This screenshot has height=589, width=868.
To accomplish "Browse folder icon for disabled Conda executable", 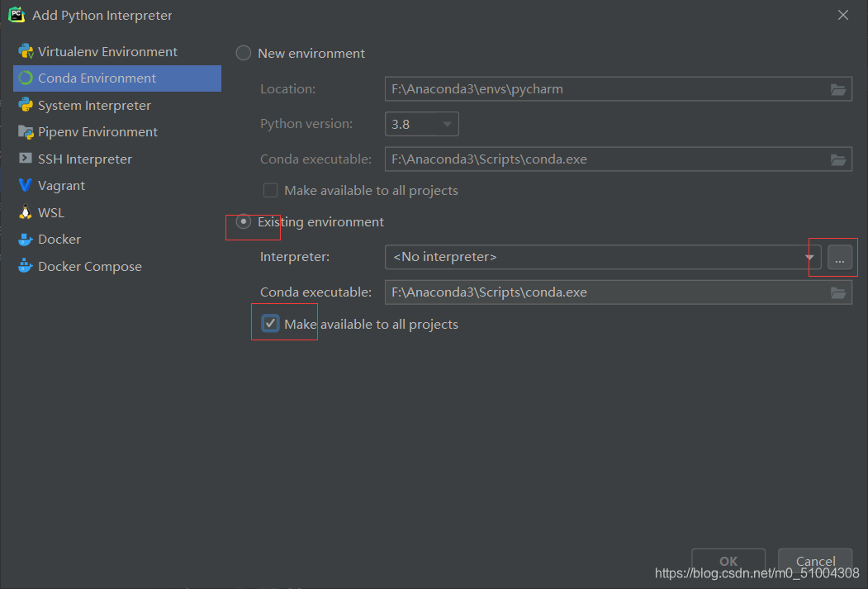I will (x=838, y=159).
